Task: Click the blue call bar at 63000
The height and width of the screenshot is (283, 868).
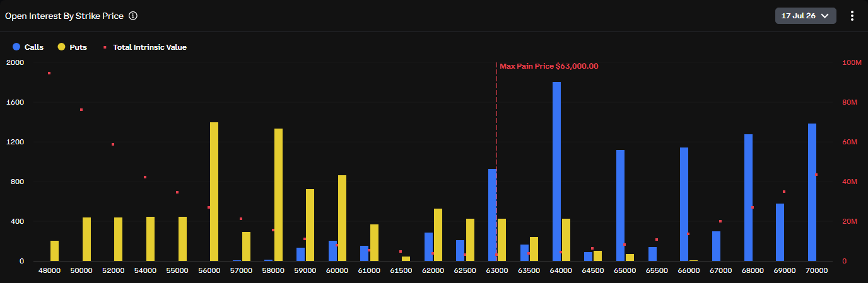Action: point(492,215)
